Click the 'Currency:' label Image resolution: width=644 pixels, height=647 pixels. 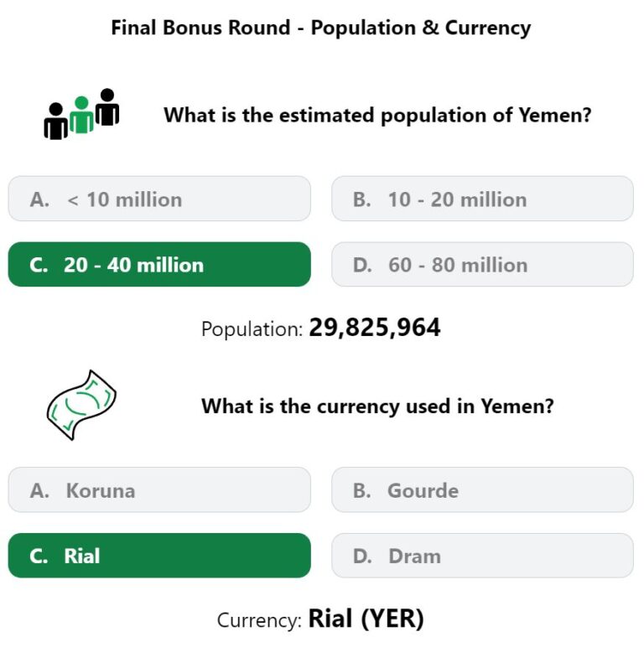click(x=260, y=620)
